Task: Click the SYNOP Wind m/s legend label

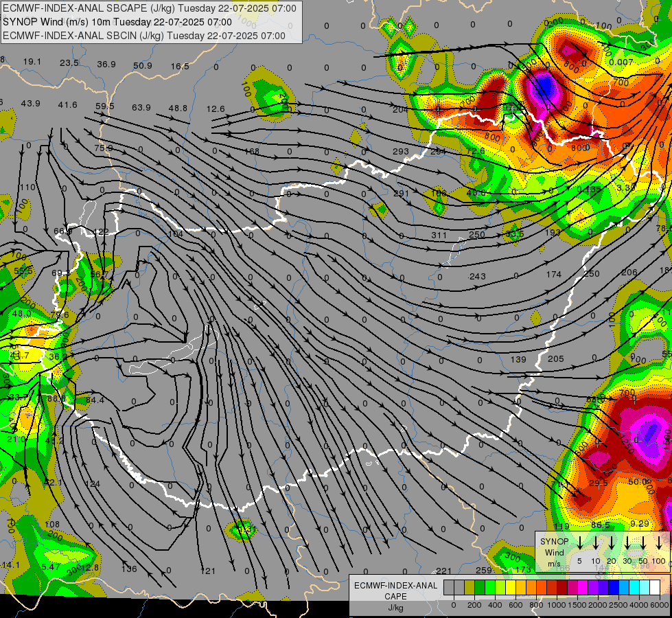Action: click(x=555, y=553)
